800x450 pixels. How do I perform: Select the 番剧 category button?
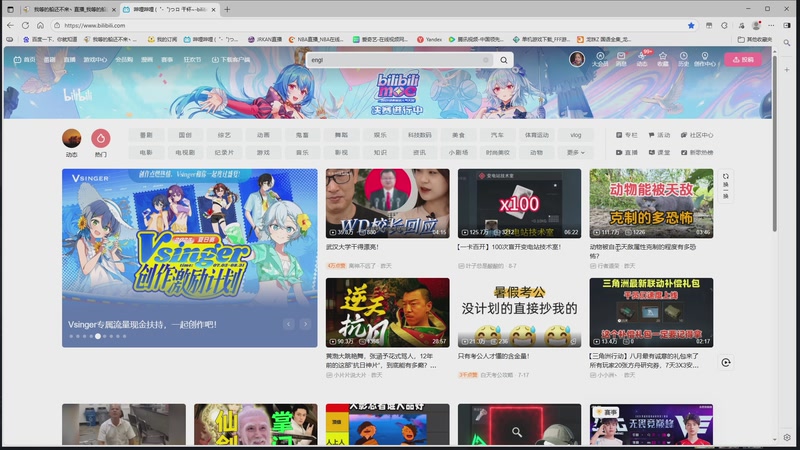point(146,135)
